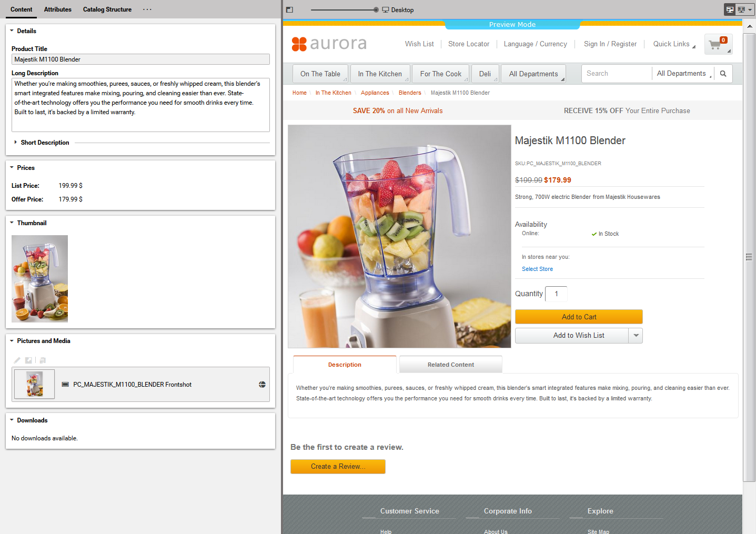This screenshot has height=534, width=756.
Task: Select the split-view layout icon in preview toolbar
Action: pos(289,9)
